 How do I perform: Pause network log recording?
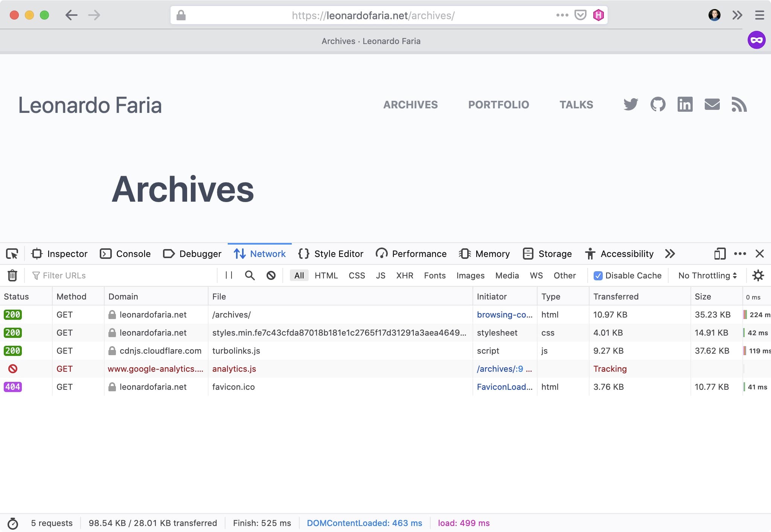click(229, 275)
